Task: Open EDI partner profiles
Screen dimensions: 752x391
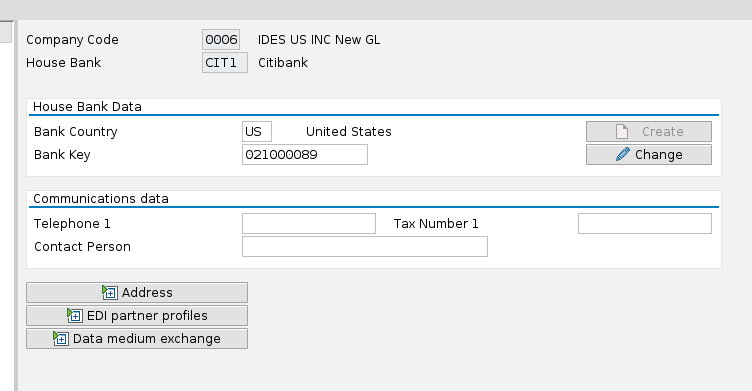Action: coord(137,316)
